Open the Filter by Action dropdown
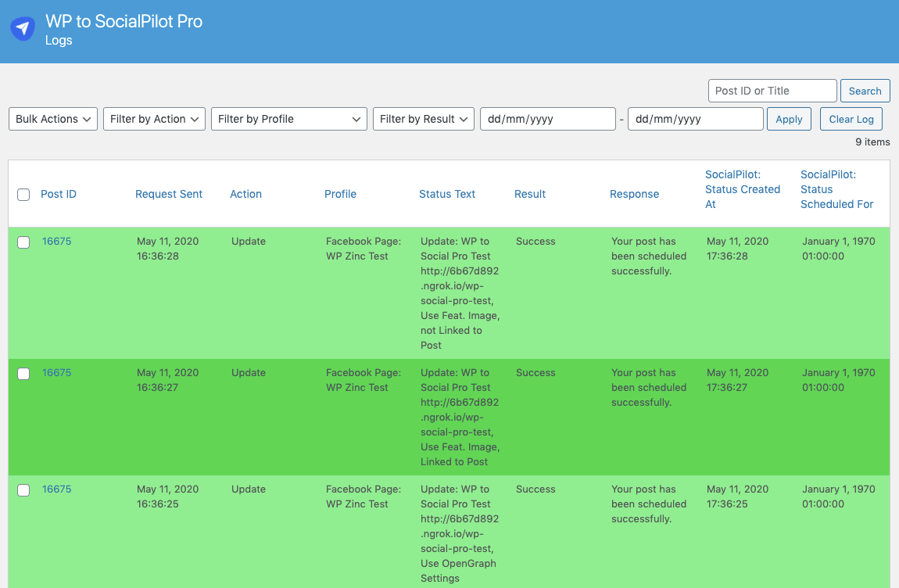 pos(154,119)
